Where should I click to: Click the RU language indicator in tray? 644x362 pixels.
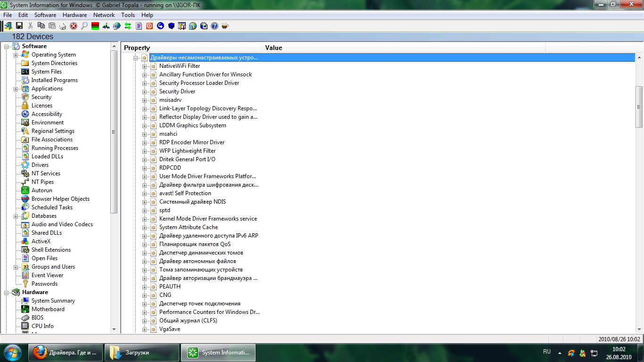pyautogui.click(x=547, y=352)
